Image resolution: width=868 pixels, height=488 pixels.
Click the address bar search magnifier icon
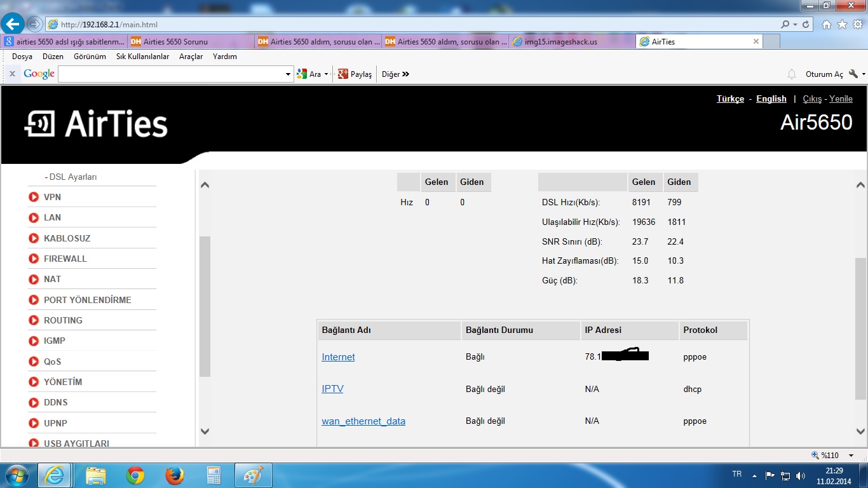click(785, 24)
